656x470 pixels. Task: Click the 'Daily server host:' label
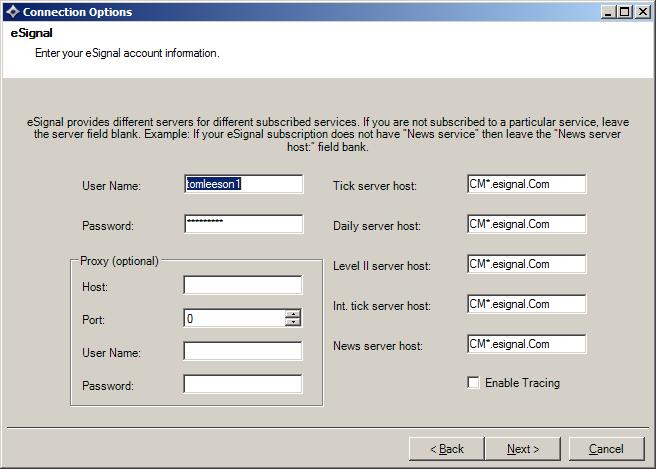tap(377, 226)
